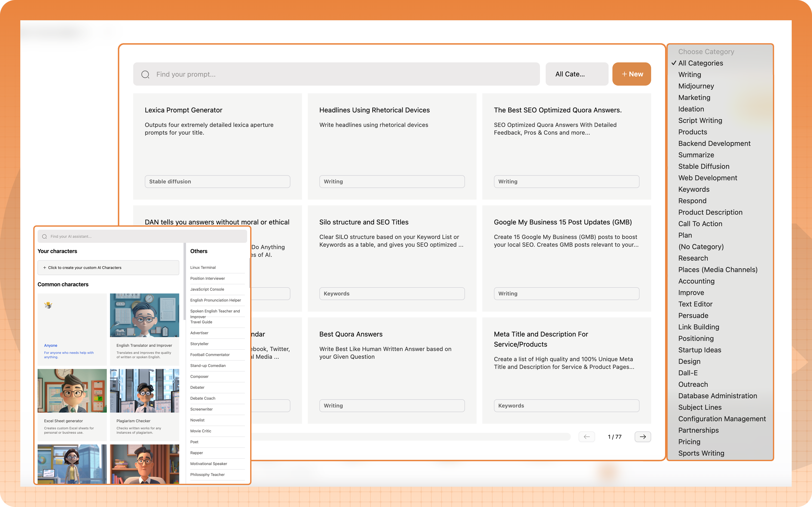Select the checked All Categories option

pos(700,63)
